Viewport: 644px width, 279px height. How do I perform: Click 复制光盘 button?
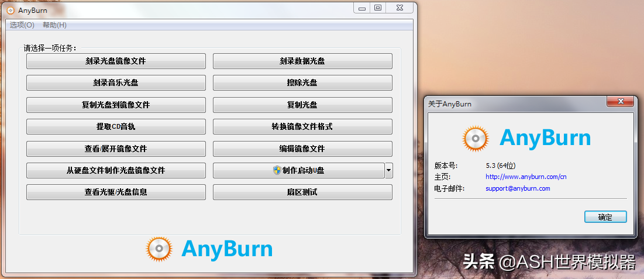(x=302, y=105)
